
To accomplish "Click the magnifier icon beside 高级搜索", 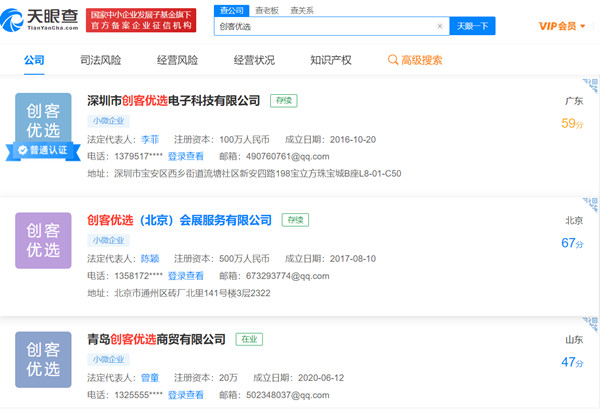I will tap(393, 60).
